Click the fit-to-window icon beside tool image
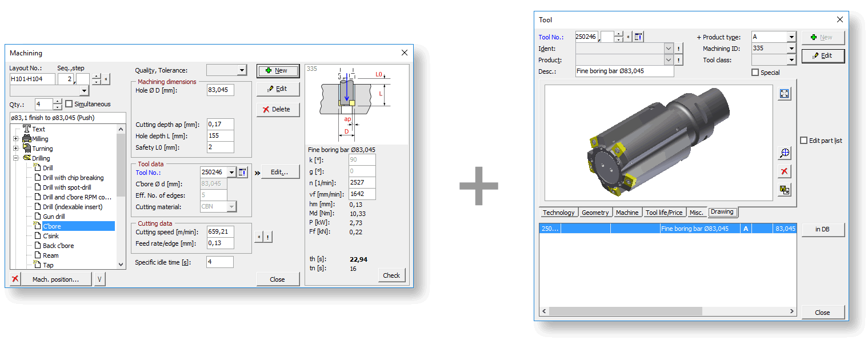The height and width of the screenshot is (348, 868). click(x=785, y=94)
